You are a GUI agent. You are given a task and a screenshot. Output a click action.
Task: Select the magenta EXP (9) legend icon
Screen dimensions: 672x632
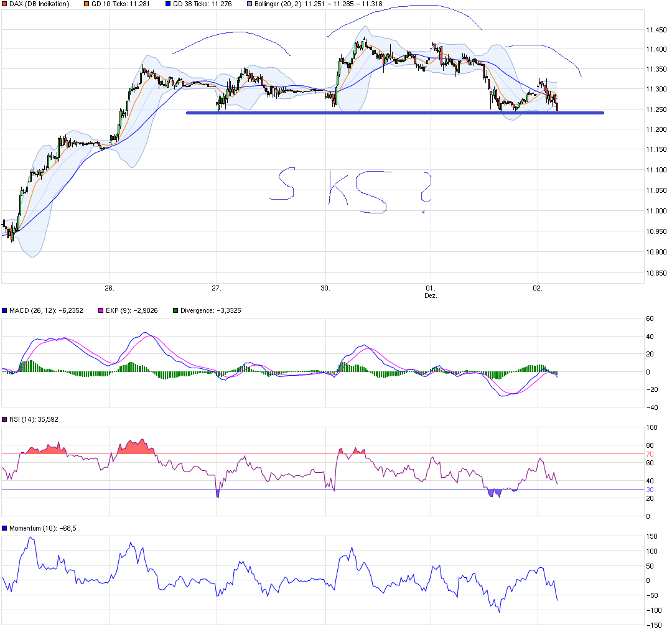100,309
